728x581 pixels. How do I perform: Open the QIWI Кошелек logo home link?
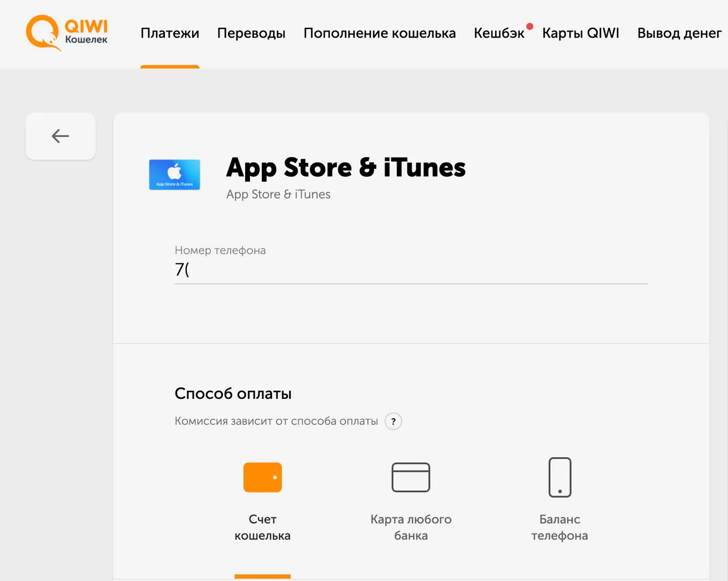67,33
